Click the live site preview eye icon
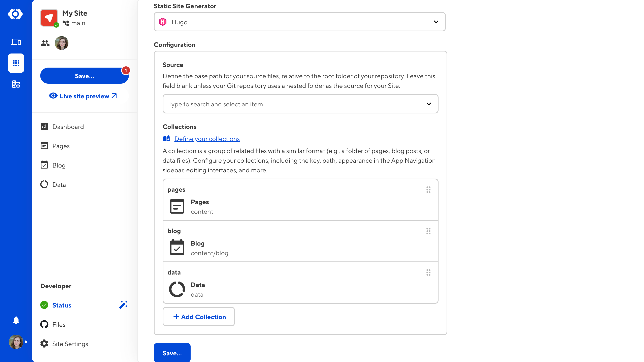The height and width of the screenshot is (362, 644). [53, 96]
